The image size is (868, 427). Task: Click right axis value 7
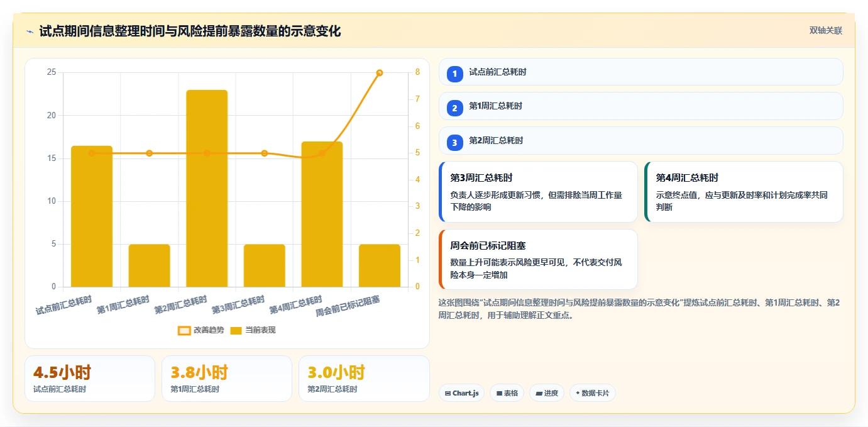[x=417, y=99]
